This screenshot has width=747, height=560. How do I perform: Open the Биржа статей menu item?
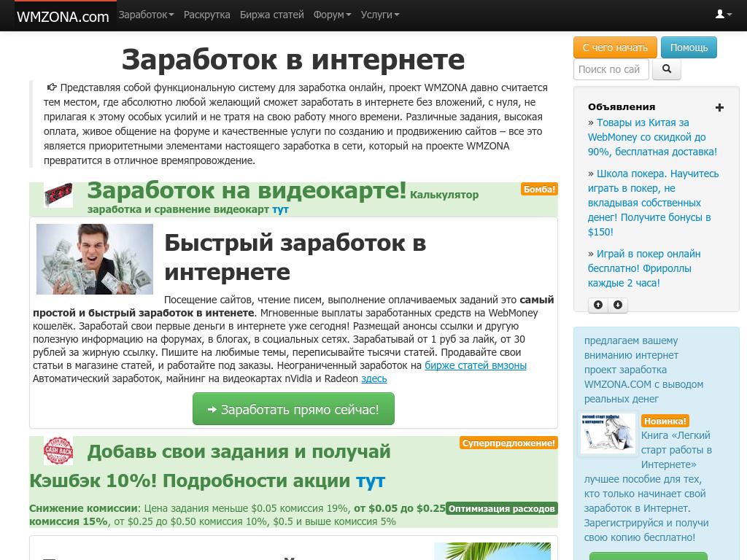pyautogui.click(x=271, y=15)
